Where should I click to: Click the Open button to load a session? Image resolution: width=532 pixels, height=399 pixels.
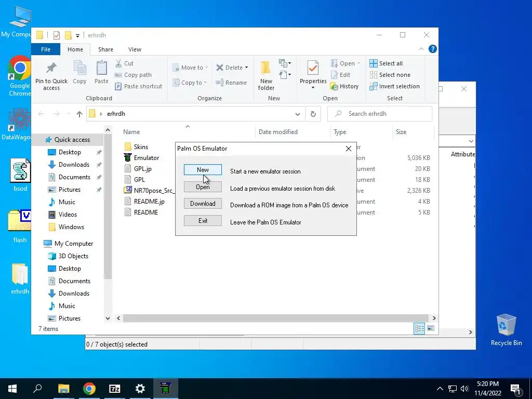coord(203,187)
